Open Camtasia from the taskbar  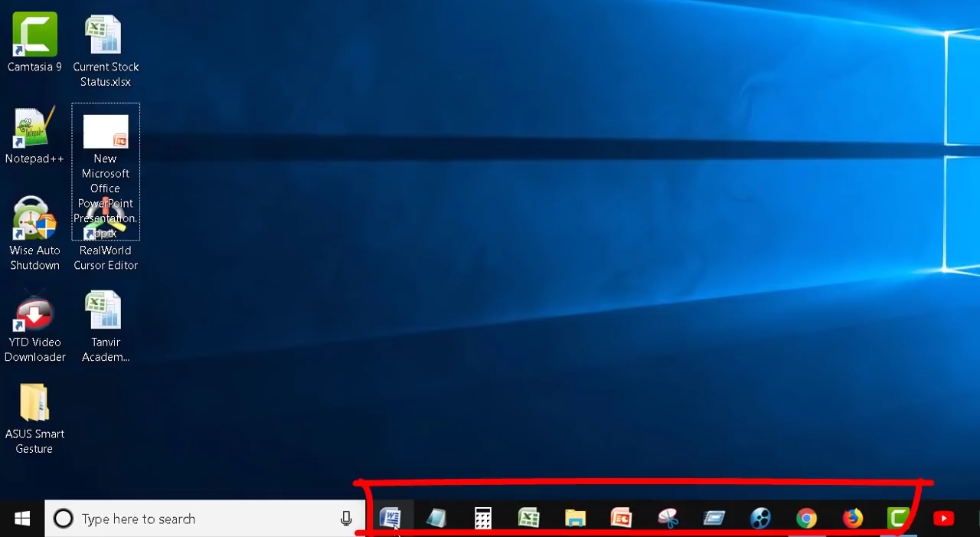[x=897, y=519]
